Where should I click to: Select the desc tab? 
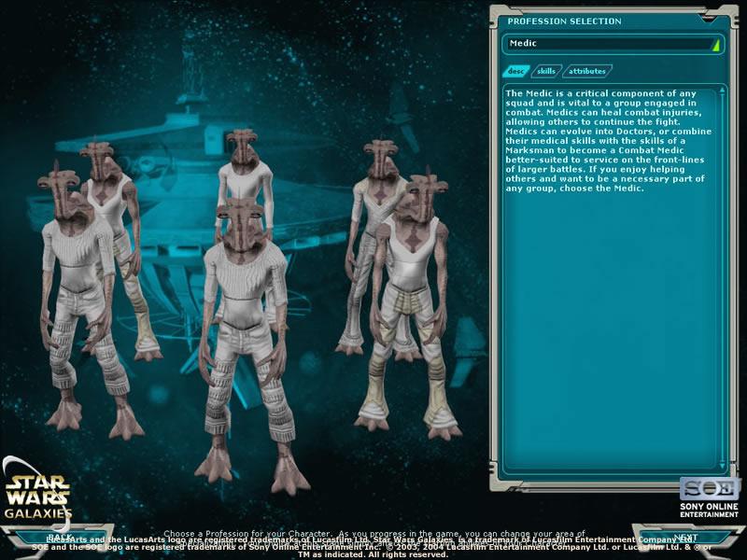pyautogui.click(x=515, y=71)
